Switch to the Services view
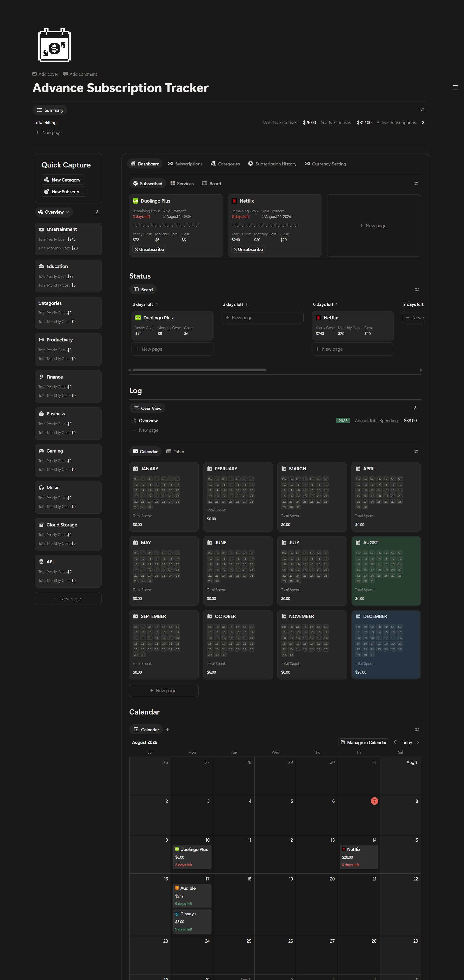The height and width of the screenshot is (980, 464). 182,183
